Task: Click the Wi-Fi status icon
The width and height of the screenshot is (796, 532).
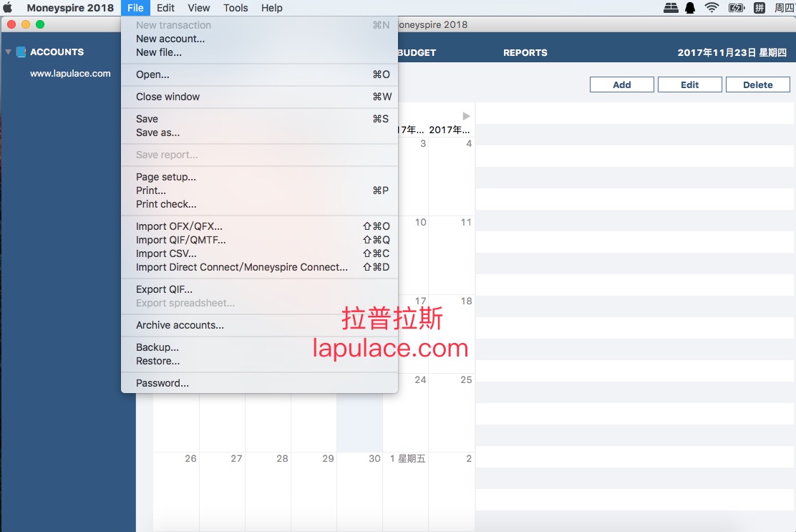Action: pyautogui.click(x=712, y=8)
